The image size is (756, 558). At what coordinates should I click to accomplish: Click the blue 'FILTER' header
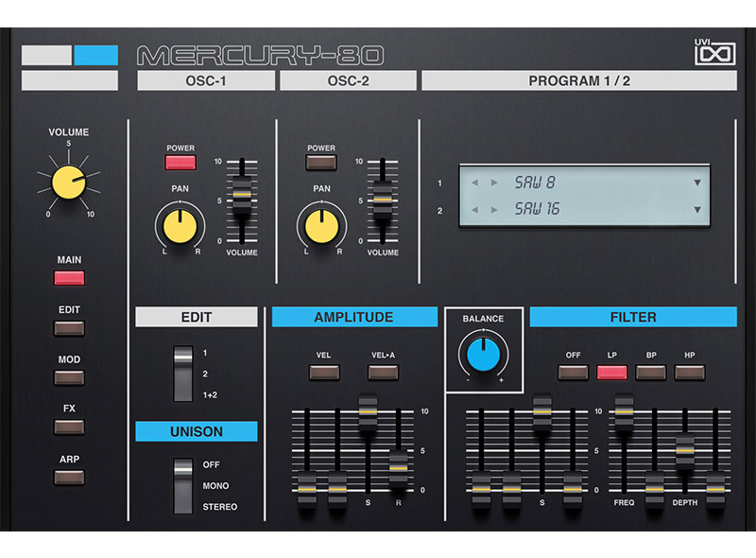coord(633,317)
